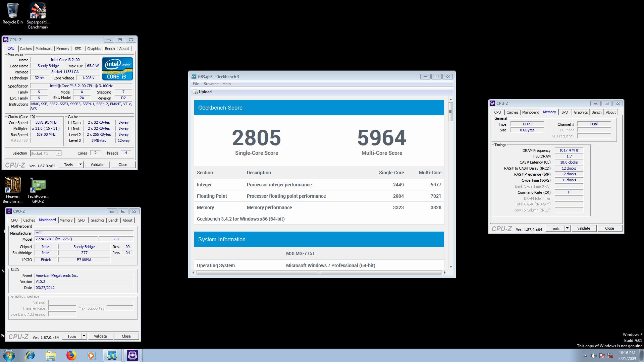Switch to Geekbench taskbar button
644x362 pixels.
tap(112, 355)
